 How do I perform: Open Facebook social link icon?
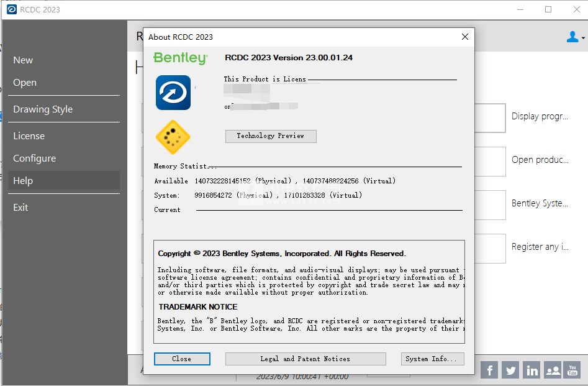(x=489, y=370)
